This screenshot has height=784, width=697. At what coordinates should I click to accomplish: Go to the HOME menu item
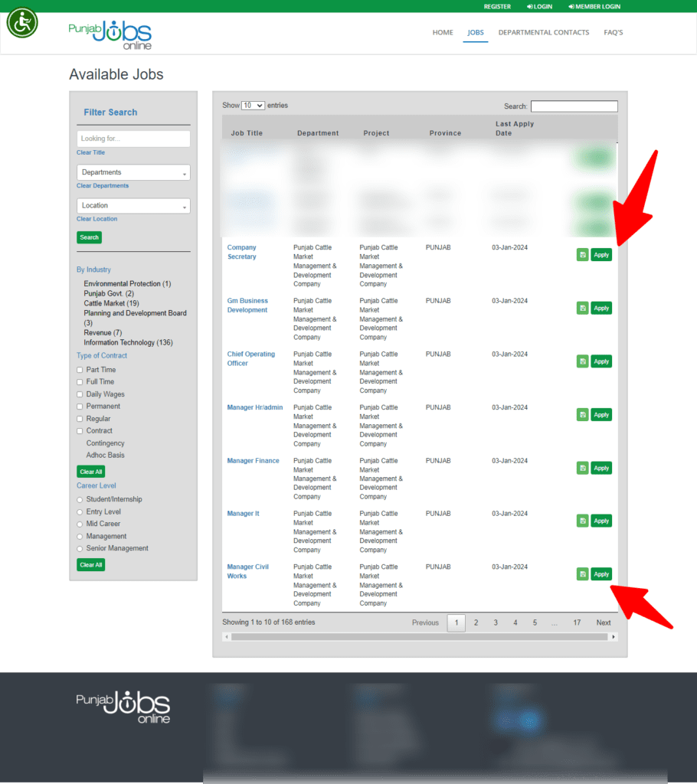[x=443, y=32]
